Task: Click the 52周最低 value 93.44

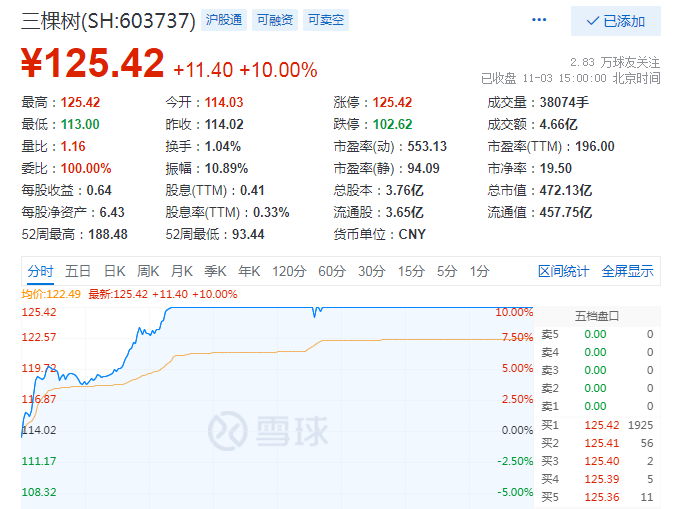Action: tap(248, 235)
